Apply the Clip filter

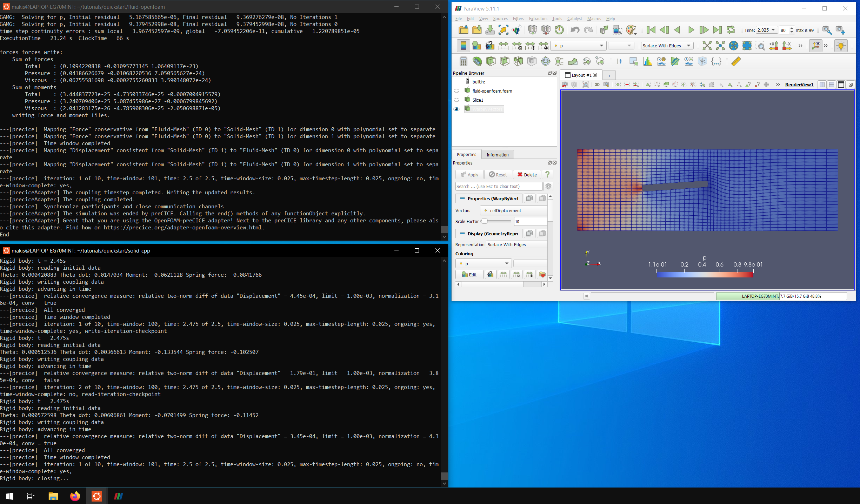491,61
